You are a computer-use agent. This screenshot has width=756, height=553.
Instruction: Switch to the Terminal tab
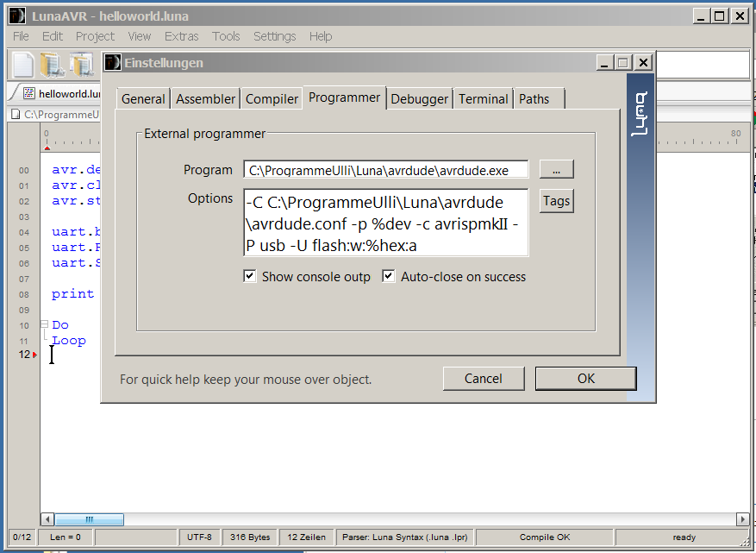(x=483, y=99)
